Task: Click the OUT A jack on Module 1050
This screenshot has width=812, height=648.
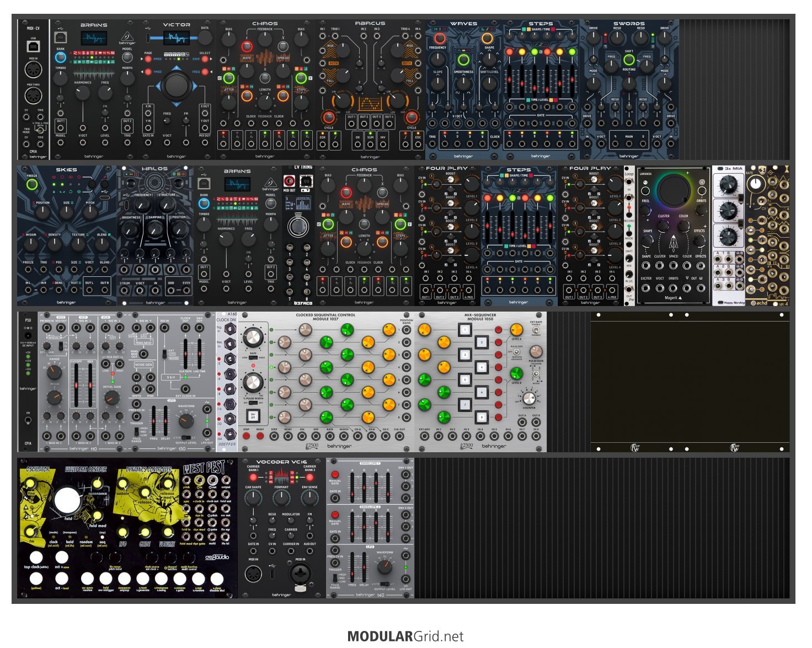Action: point(522,423)
